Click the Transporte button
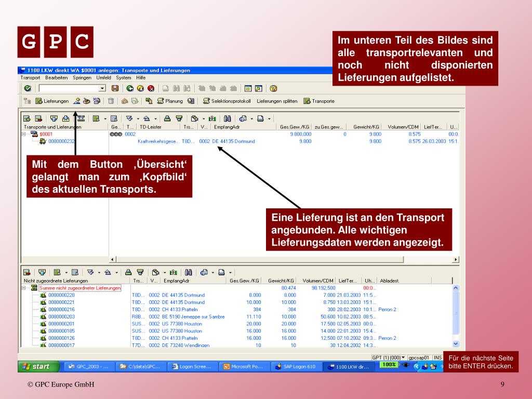The height and width of the screenshot is (399, 532). [320, 101]
